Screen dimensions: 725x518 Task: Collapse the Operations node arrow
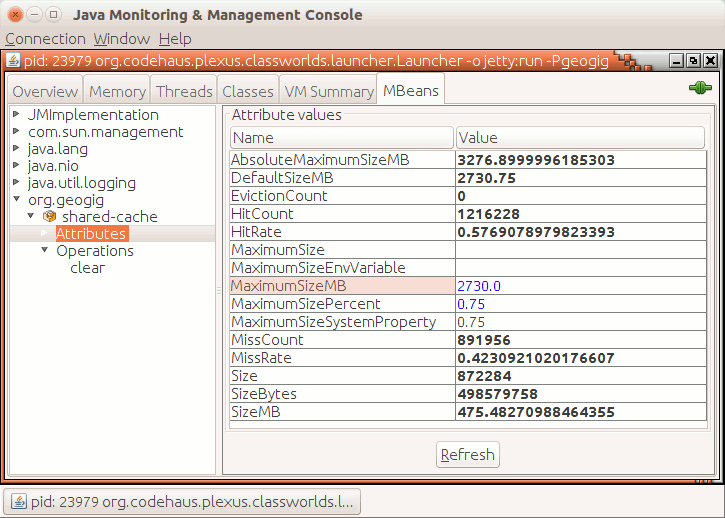pyautogui.click(x=44, y=250)
